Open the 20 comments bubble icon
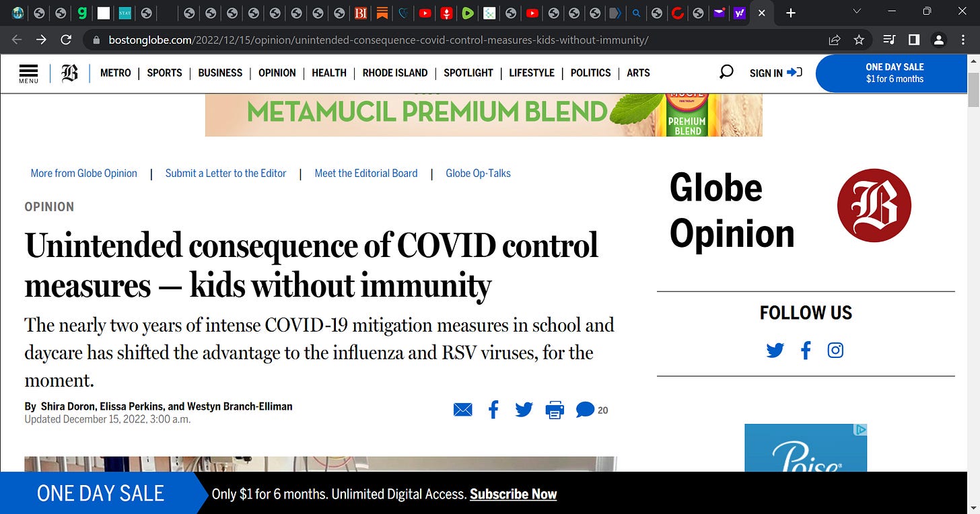 [x=586, y=410]
